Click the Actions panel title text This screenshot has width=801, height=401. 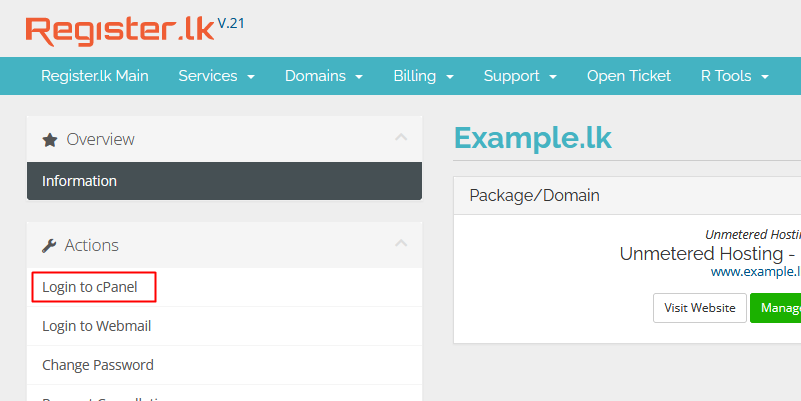91,246
